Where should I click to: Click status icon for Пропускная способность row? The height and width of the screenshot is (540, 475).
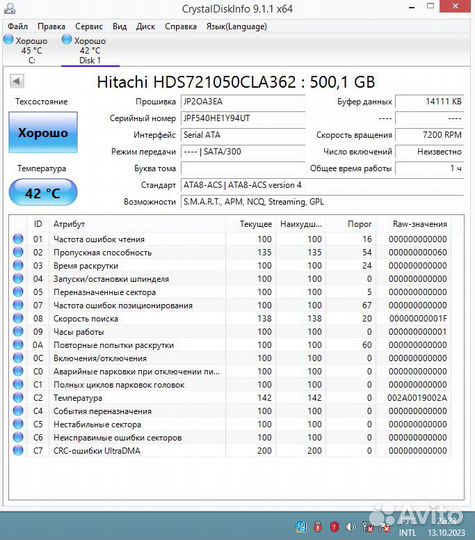tap(18, 252)
